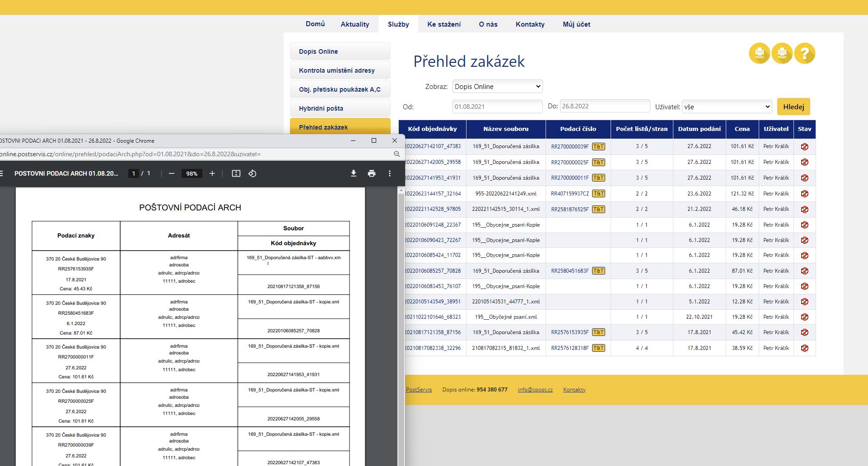Click status icon for order 20220221142528_97805
This screenshot has height=466, width=868.
click(x=804, y=209)
